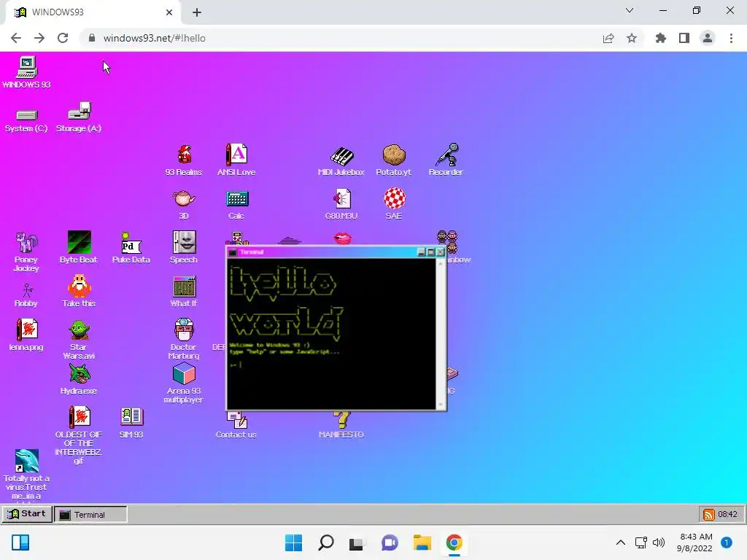The height and width of the screenshot is (560, 747).
Task: Bookmark this page with star icon
Action: click(632, 38)
